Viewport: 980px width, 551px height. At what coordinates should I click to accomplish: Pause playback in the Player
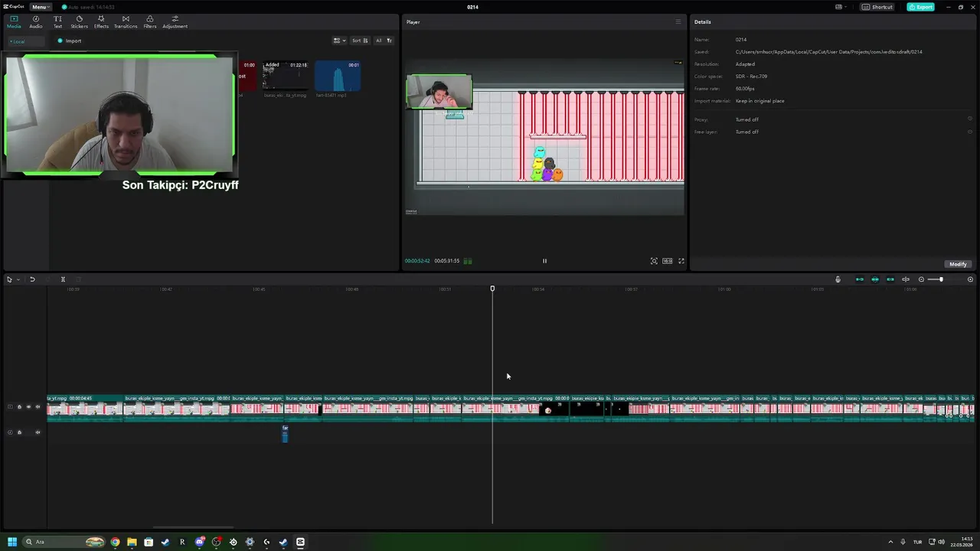(544, 261)
